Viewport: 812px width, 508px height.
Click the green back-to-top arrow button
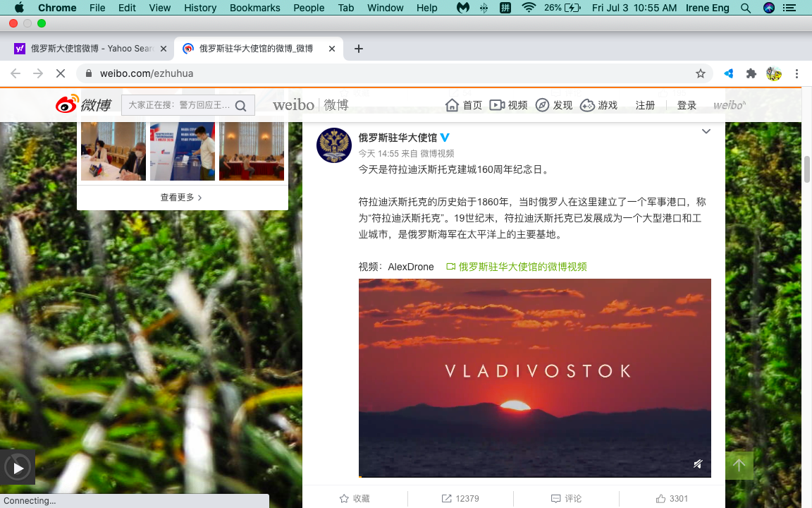pos(739,465)
